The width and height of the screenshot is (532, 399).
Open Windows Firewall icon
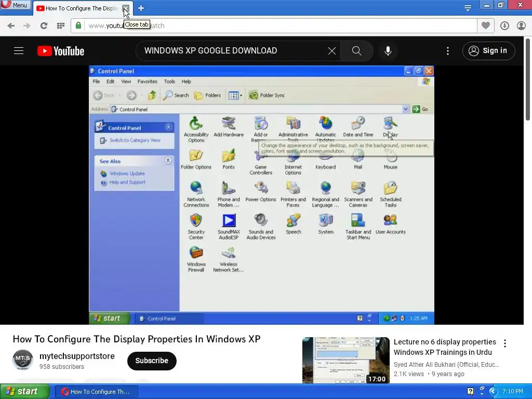(x=196, y=259)
